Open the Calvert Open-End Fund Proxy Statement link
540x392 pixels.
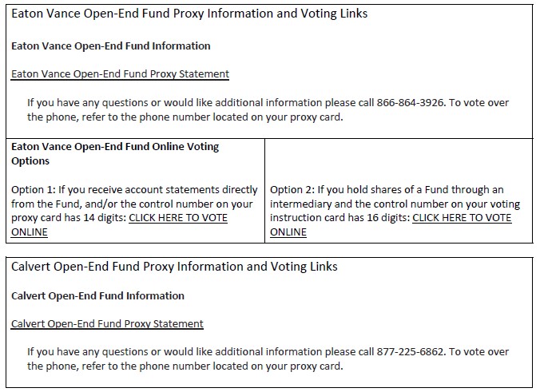(107, 324)
